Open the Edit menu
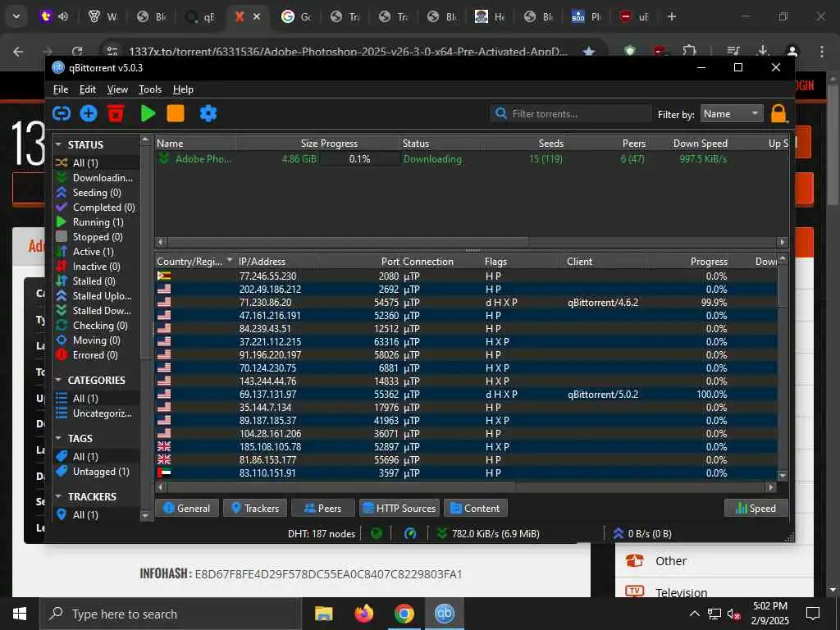 click(x=87, y=89)
